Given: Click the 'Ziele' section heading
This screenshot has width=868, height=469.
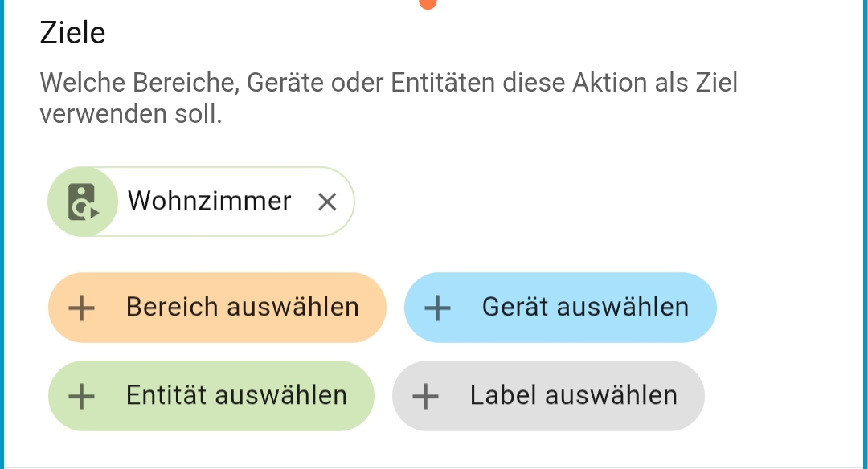Looking at the screenshot, I should [72, 34].
